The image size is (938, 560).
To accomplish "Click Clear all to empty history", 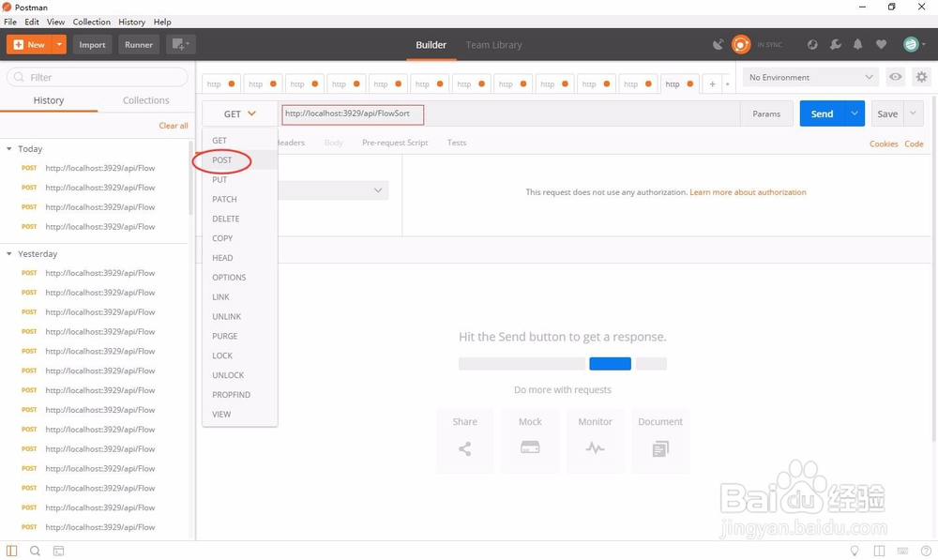I will (174, 125).
